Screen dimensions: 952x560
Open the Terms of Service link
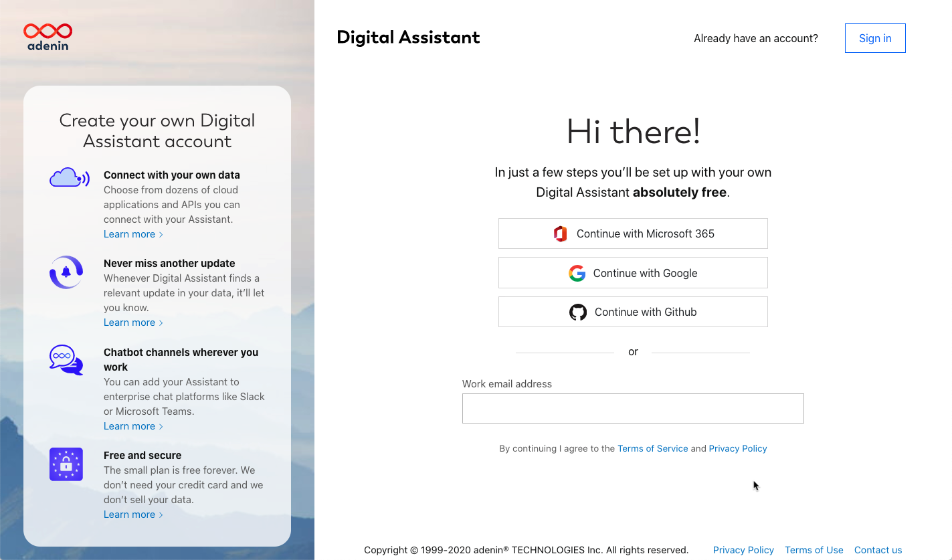tap(653, 449)
